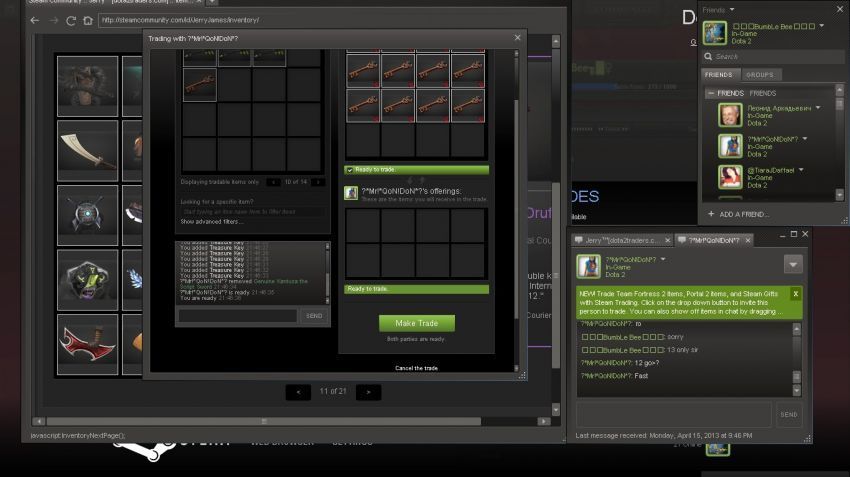The height and width of the screenshot is (477, 850).
Task: Click the browser horizontal scrollbar
Action: click(x=263, y=421)
